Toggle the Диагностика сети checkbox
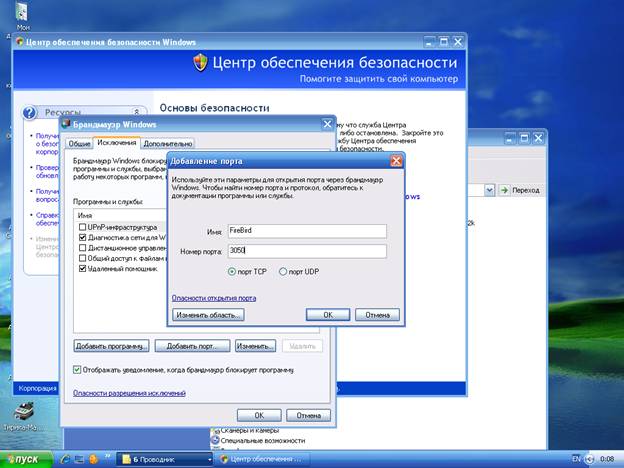This screenshot has height=468, width=624. click(82, 238)
